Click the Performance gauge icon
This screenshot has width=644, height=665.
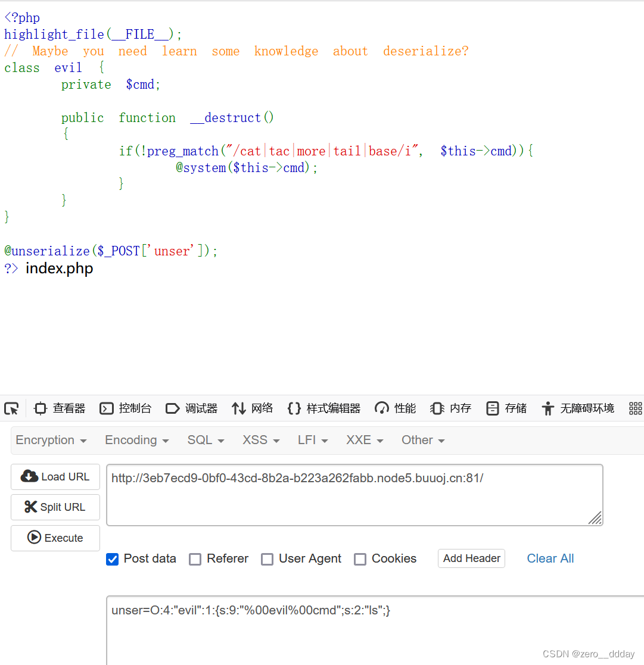[382, 408]
